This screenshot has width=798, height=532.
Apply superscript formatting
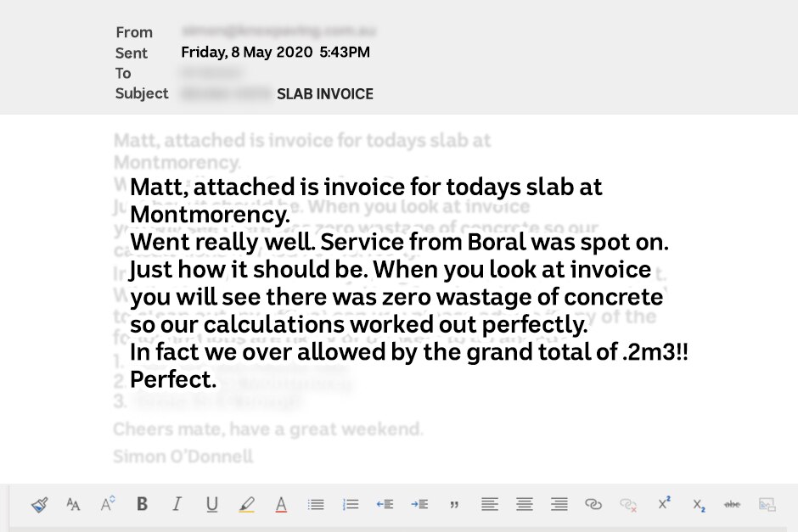point(662,503)
